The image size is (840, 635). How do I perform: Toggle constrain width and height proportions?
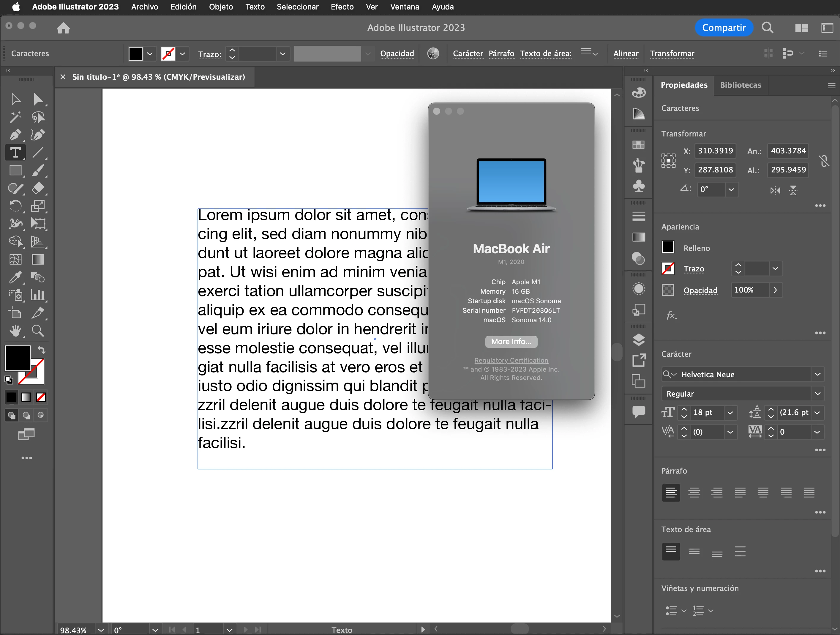824,161
